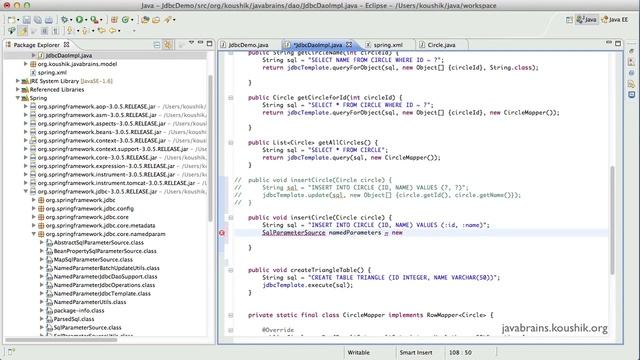The height and width of the screenshot is (360, 640).
Task: Launch Debug with the bug icon
Action: 64,20
